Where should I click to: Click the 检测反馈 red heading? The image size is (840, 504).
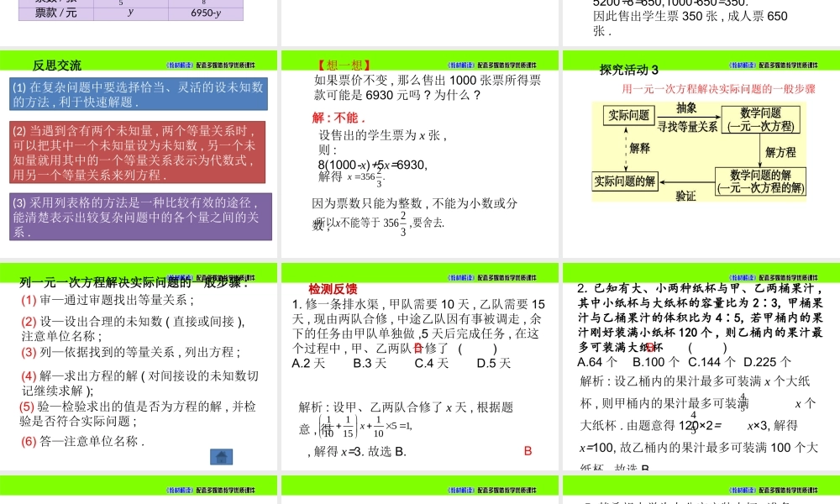(x=333, y=289)
